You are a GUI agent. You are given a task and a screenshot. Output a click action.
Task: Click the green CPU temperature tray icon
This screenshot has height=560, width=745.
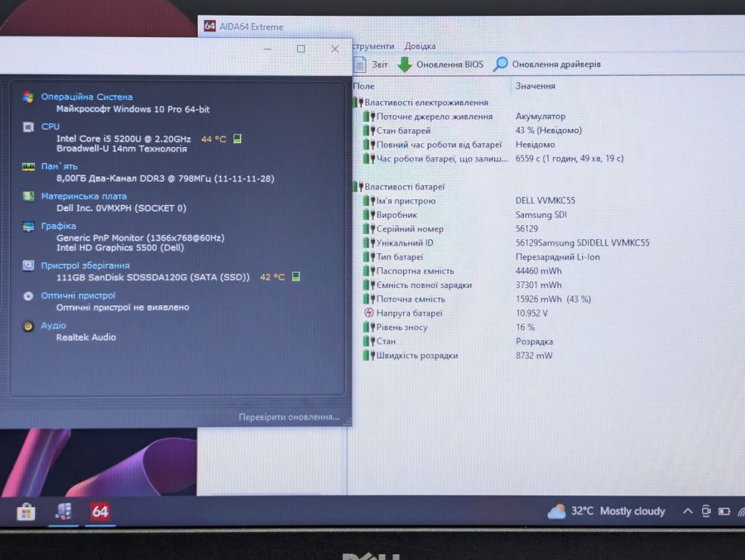[237, 139]
